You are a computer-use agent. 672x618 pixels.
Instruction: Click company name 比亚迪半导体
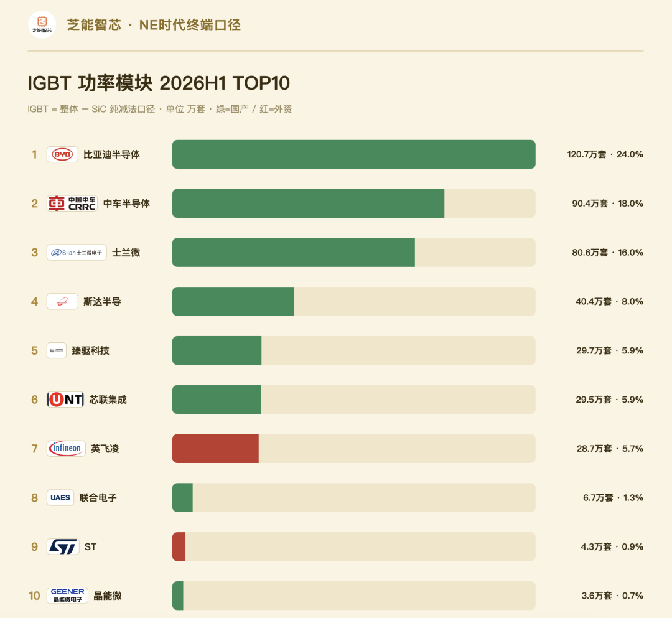tap(111, 154)
